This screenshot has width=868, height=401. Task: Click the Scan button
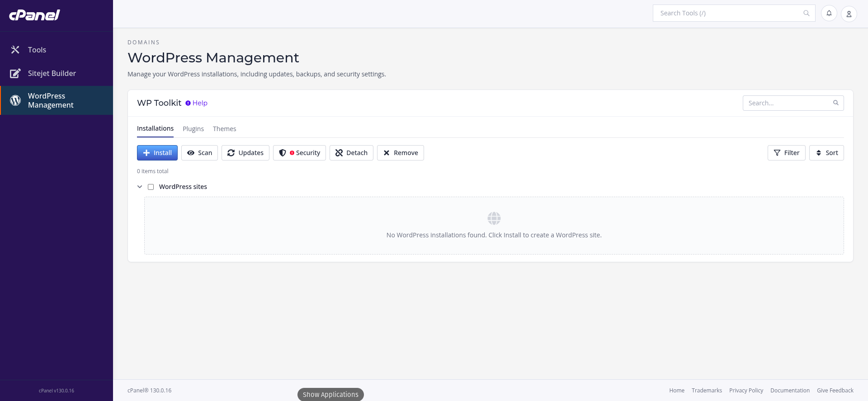coord(199,153)
